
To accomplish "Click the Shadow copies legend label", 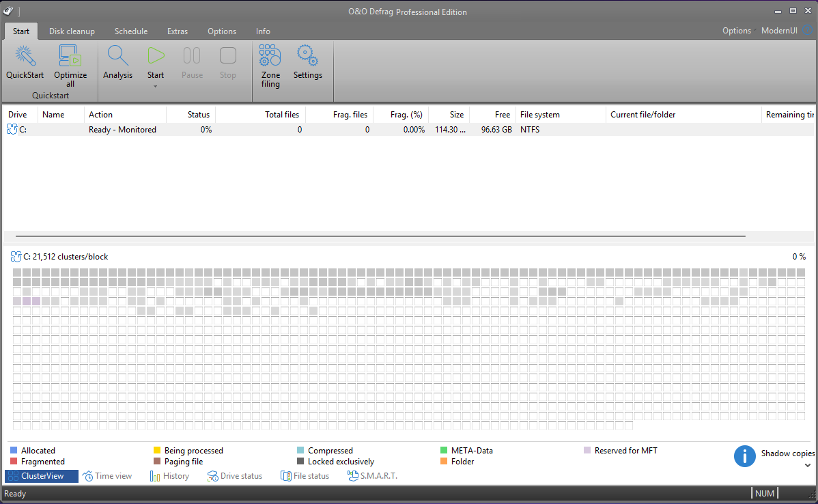I will pyautogui.click(x=788, y=453).
